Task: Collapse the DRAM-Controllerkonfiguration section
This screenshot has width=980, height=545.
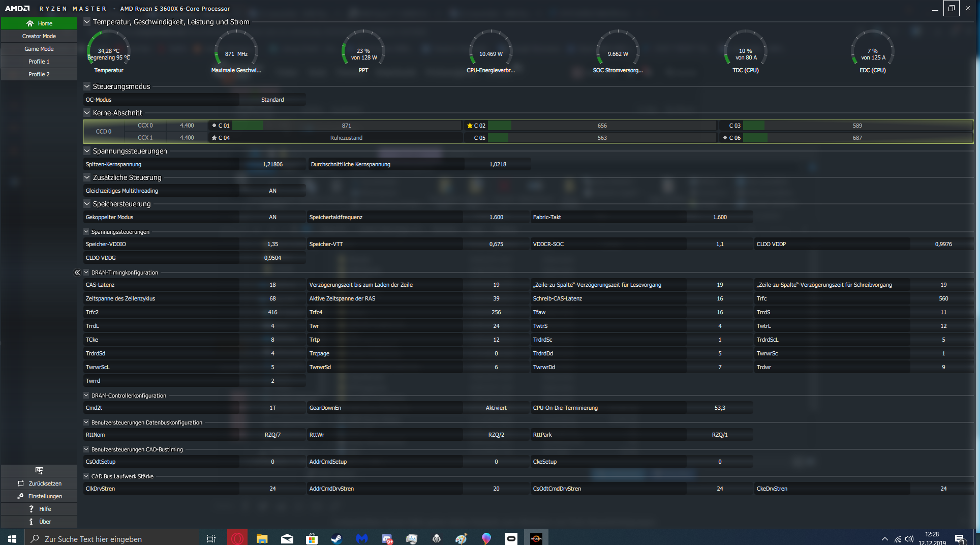Action: click(x=86, y=396)
